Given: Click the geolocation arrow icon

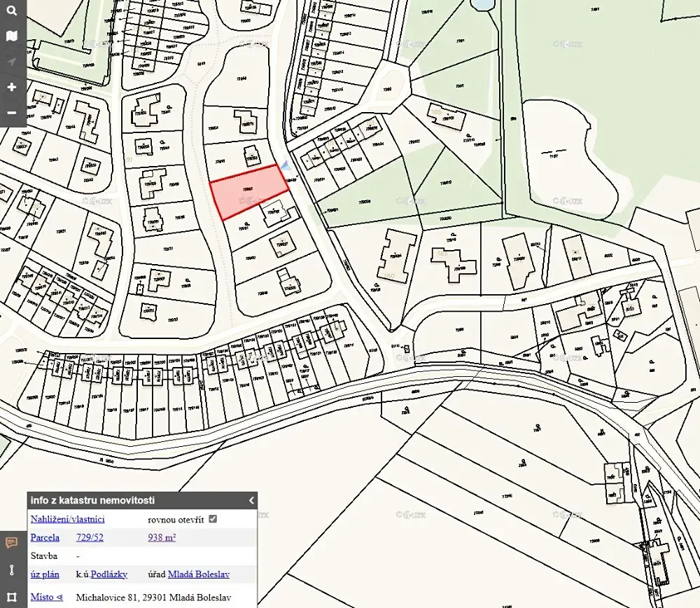Looking at the screenshot, I should tap(11, 62).
